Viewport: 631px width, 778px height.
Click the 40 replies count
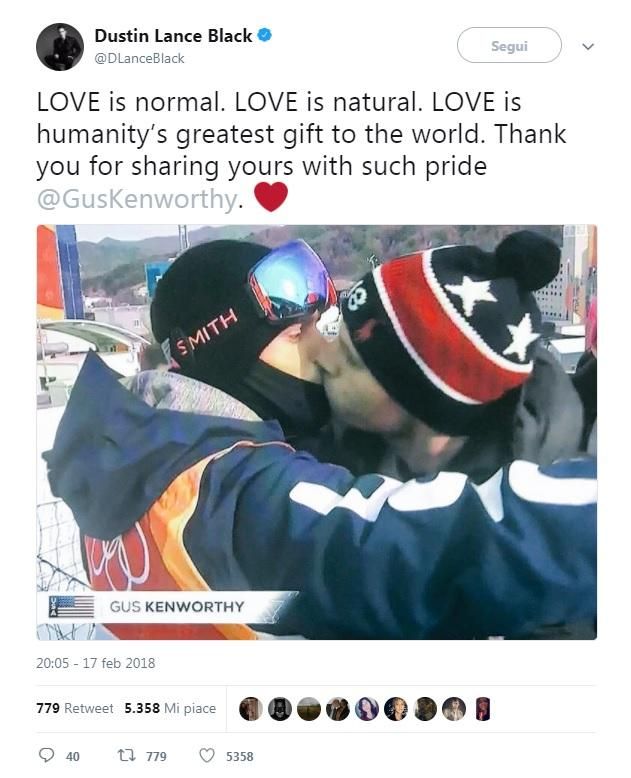pyautogui.click(x=72, y=756)
